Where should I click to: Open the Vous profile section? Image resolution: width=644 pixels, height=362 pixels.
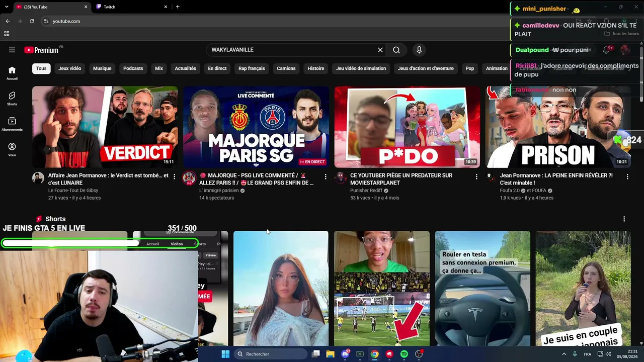coord(12,149)
